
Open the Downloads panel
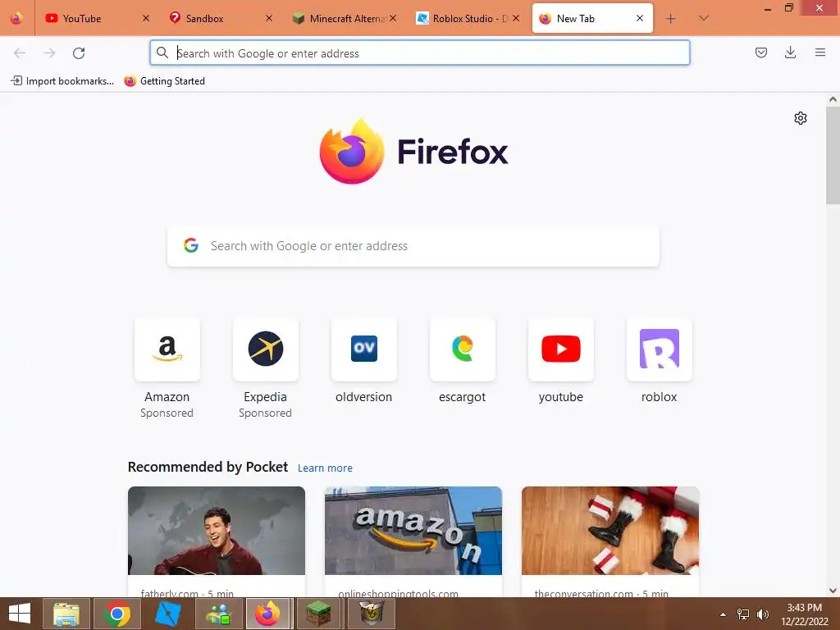pos(790,52)
